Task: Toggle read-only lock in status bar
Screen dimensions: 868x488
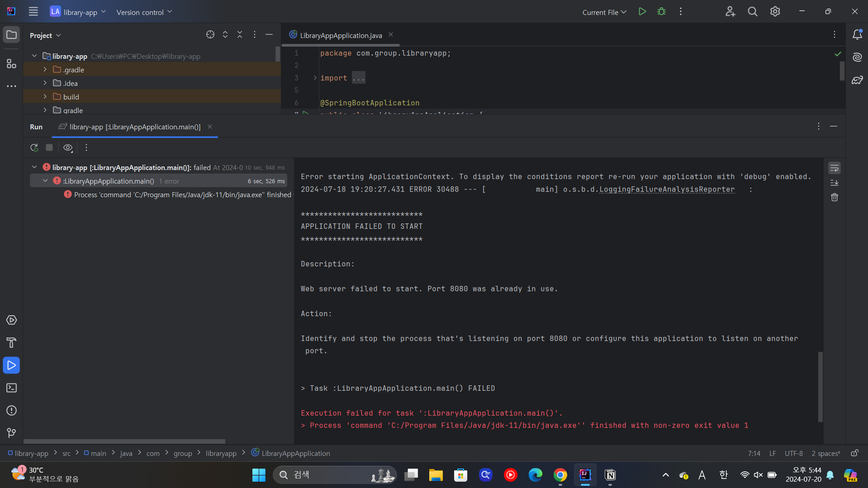Action: click(854, 453)
